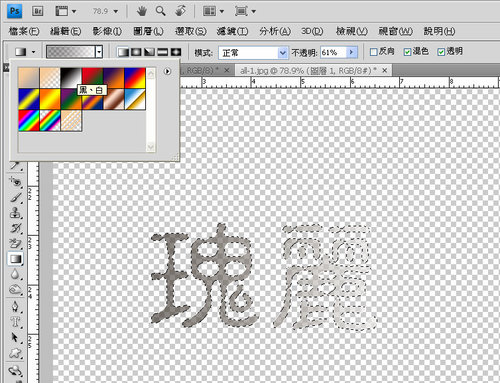500x383 pixels.
Task: Collapse the gradient picker dropdown arrow
Action: point(99,52)
